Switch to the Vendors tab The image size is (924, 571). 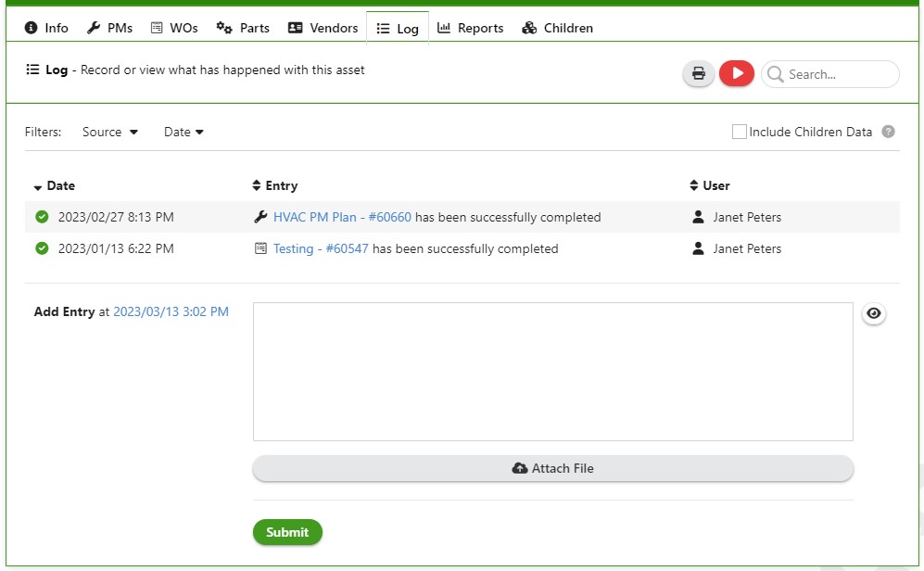pos(323,28)
